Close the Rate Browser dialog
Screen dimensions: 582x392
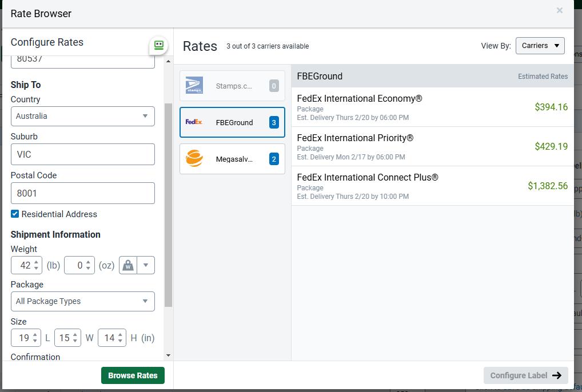tap(559, 10)
